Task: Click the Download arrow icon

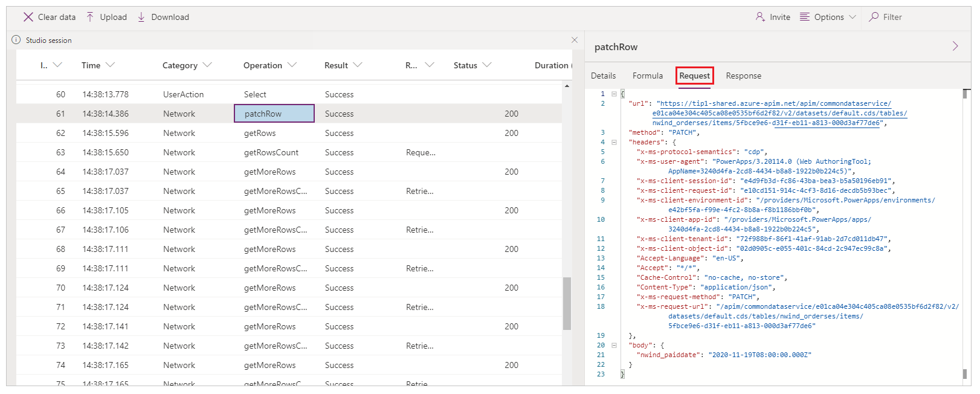Action: coord(141,17)
